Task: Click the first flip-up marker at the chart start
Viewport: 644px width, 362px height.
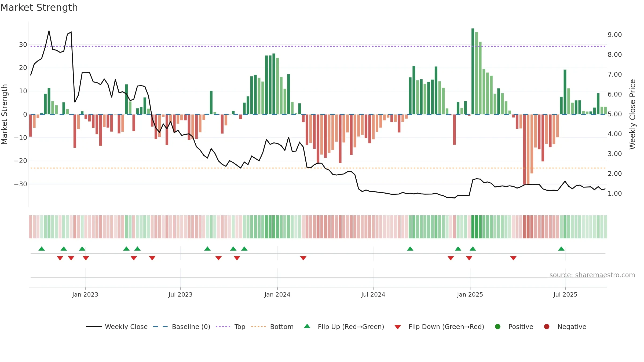Action: pyautogui.click(x=42, y=249)
